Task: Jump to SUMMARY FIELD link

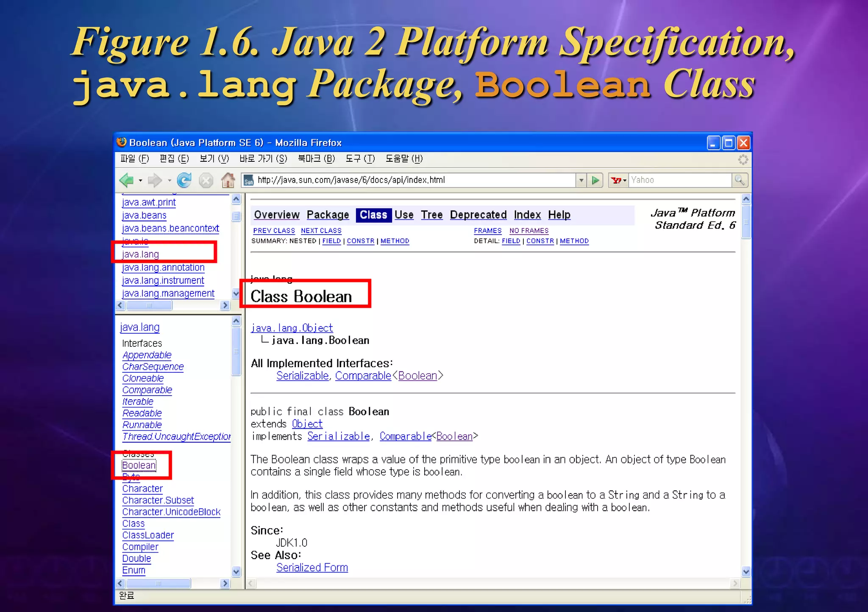Action: [331, 241]
